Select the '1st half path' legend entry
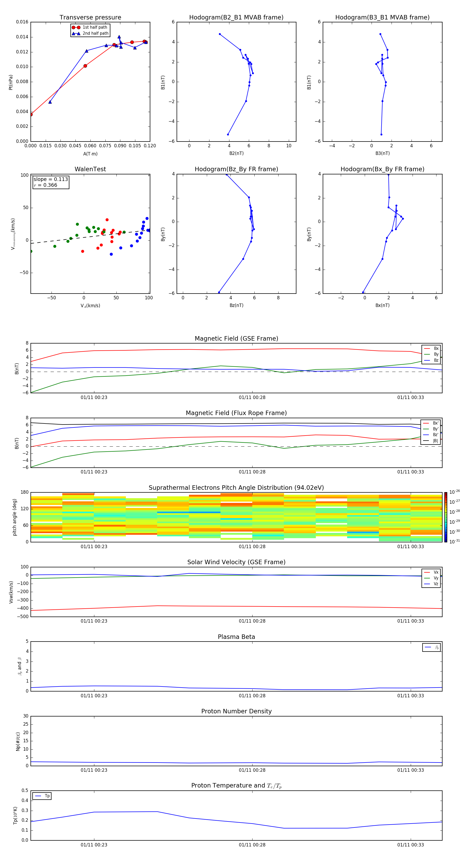The image size is (473, 868). coord(90,27)
